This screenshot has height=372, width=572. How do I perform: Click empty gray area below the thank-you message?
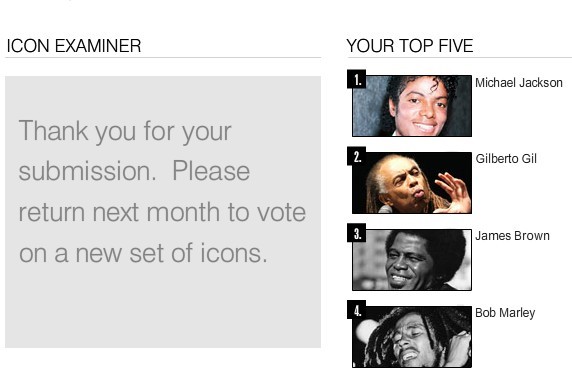pyautogui.click(x=163, y=310)
